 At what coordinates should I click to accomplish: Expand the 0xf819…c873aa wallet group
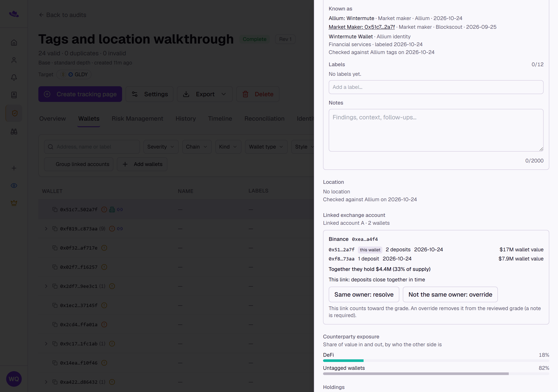tap(46, 229)
